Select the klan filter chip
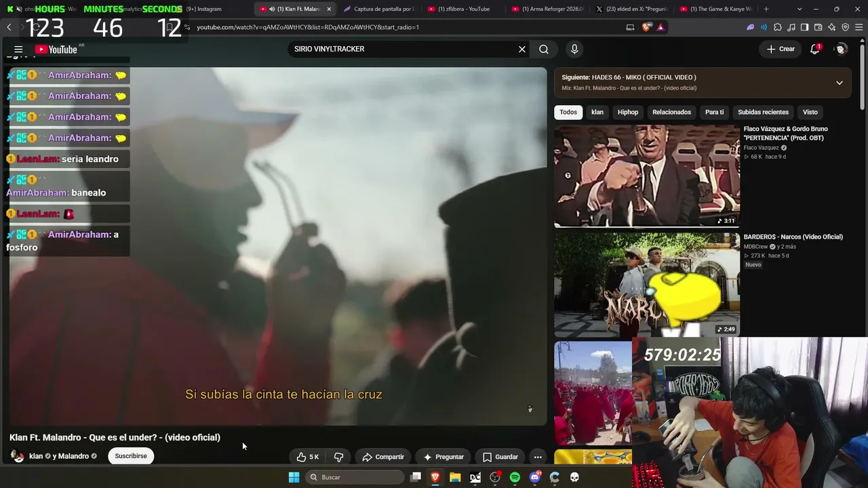The height and width of the screenshot is (488, 868). tap(597, 112)
